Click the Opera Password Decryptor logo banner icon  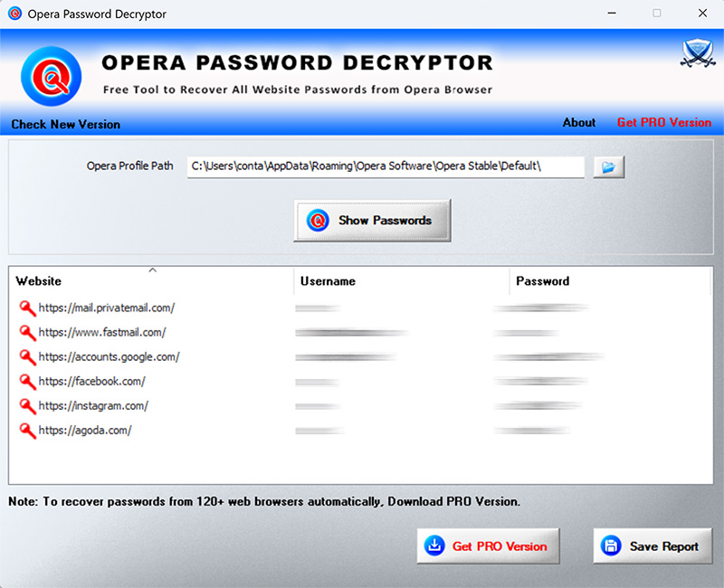tap(50, 76)
